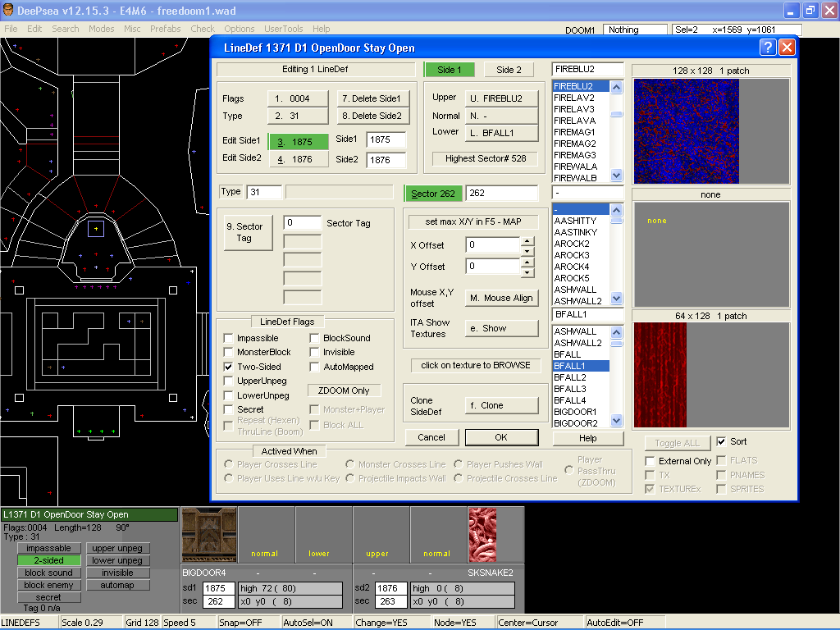Open the Modes menu
The width and height of the screenshot is (840, 630).
pyautogui.click(x=101, y=29)
